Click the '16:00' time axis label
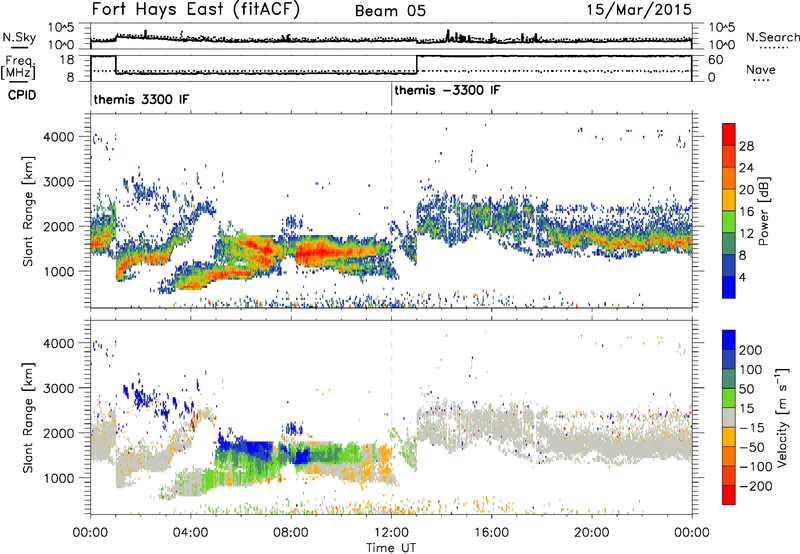Image resolution: width=800 pixels, height=554 pixels. click(491, 533)
